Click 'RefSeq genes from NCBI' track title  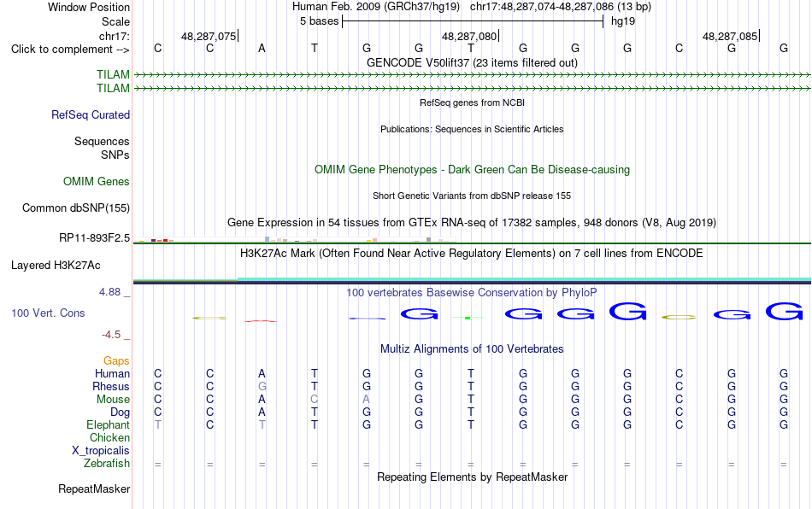pyautogui.click(x=472, y=102)
